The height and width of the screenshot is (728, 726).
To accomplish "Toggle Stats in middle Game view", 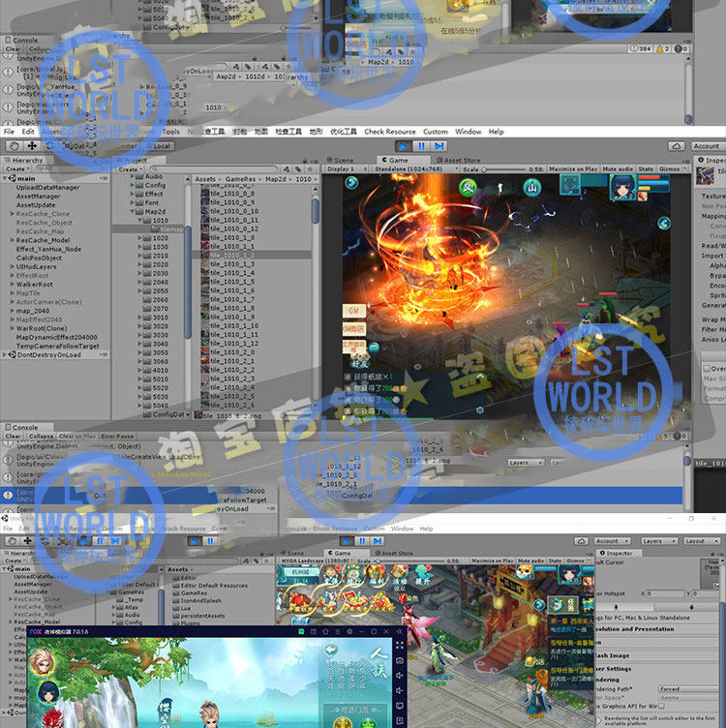I will 646,169.
